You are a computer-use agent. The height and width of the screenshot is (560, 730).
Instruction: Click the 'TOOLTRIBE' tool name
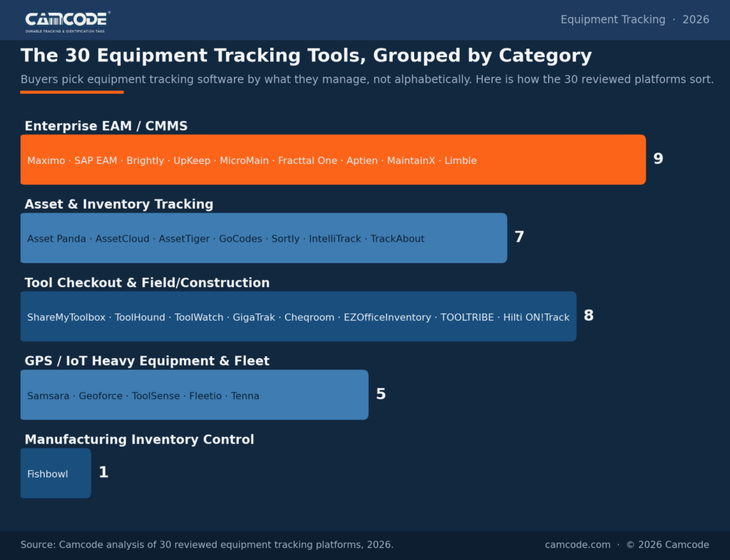point(467,317)
